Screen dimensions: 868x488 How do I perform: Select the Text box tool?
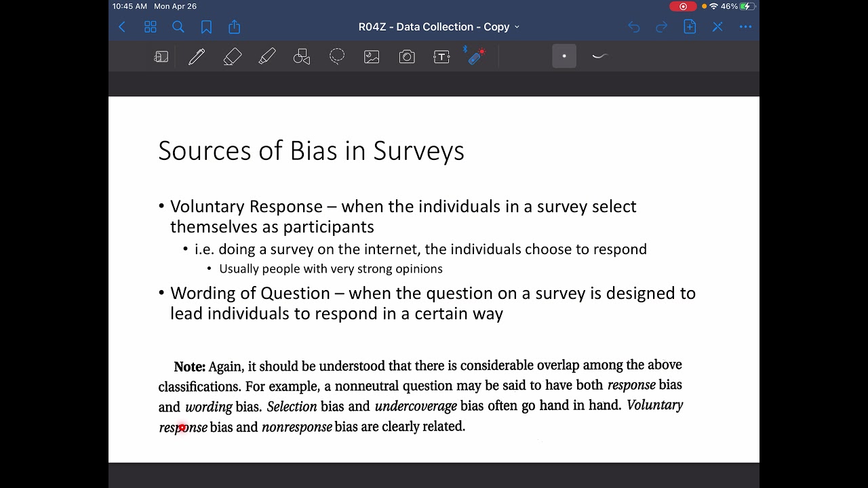click(441, 57)
